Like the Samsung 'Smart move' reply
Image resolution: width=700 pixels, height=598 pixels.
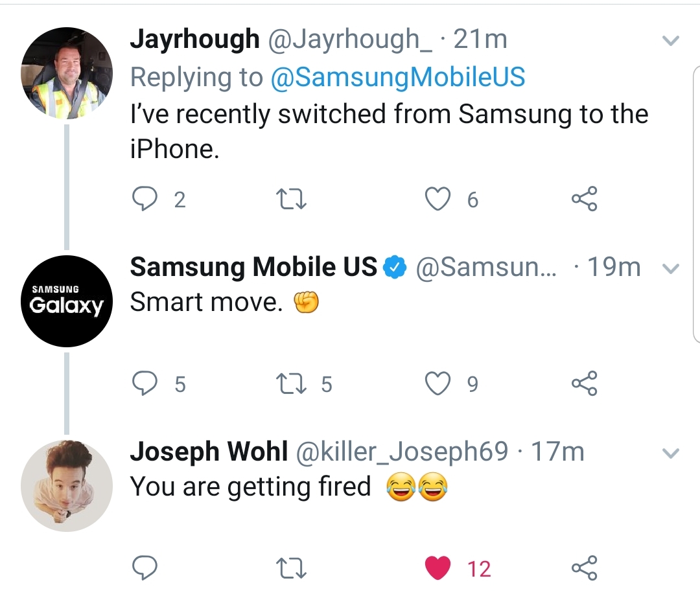click(437, 384)
